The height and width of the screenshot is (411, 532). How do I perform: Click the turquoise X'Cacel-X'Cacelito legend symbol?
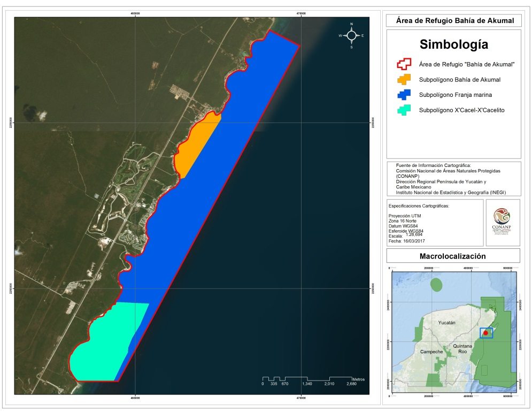click(404, 110)
